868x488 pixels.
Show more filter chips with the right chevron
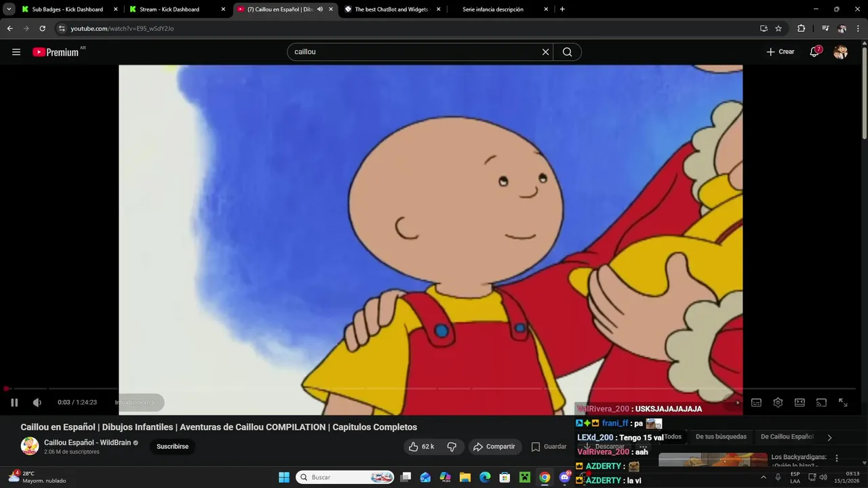[829, 437]
